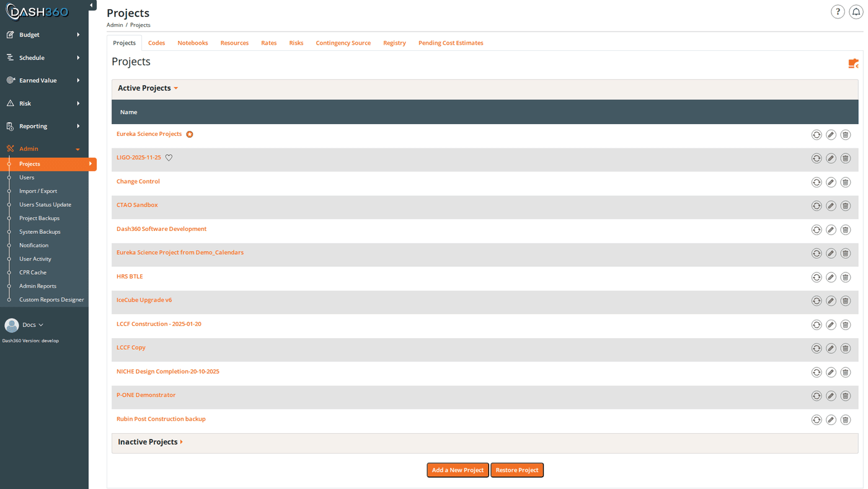The width and height of the screenshot is (868, 489).
Task: Expand the Earned Value sidebar menu
Action: tap(44, 81)
